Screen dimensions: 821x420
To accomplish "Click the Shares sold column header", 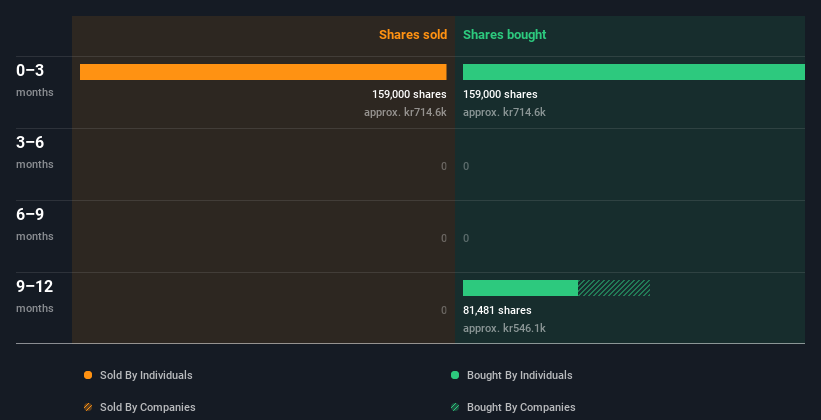I will click(x=413, y=35).
